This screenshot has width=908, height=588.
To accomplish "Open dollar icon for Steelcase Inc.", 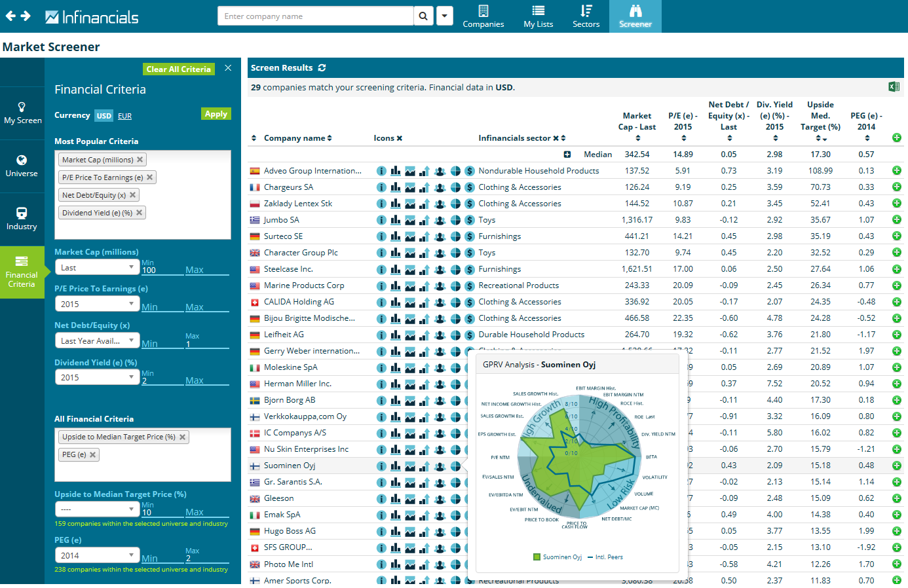I will [x=470, y=269].
